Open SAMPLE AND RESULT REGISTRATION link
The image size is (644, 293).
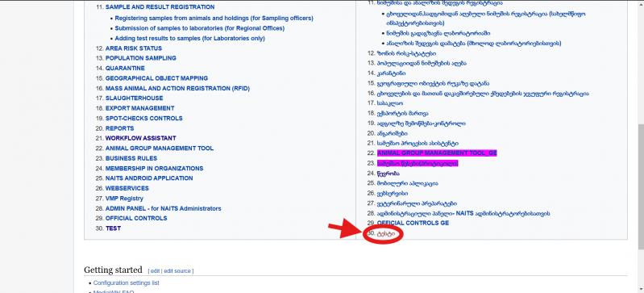click(x=160, y=7)
